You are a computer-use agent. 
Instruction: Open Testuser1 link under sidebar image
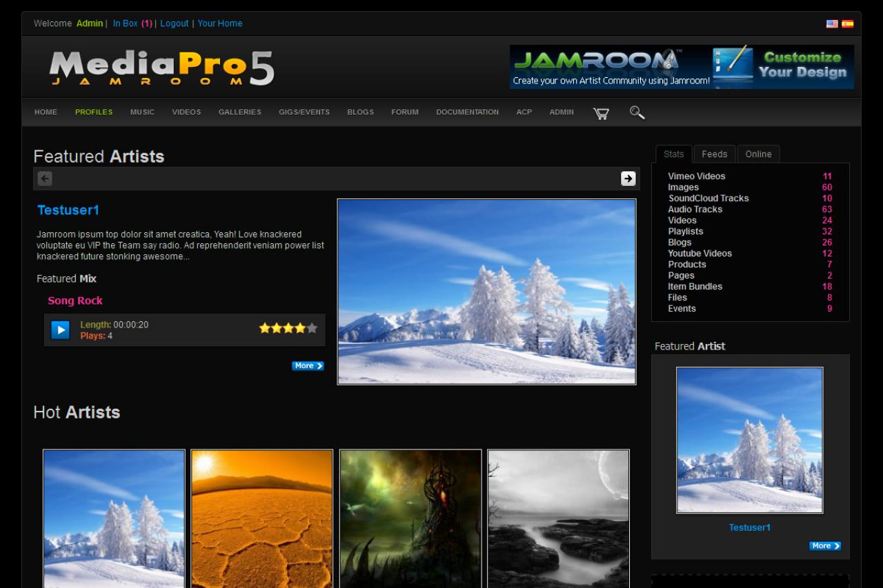[750, 527]
